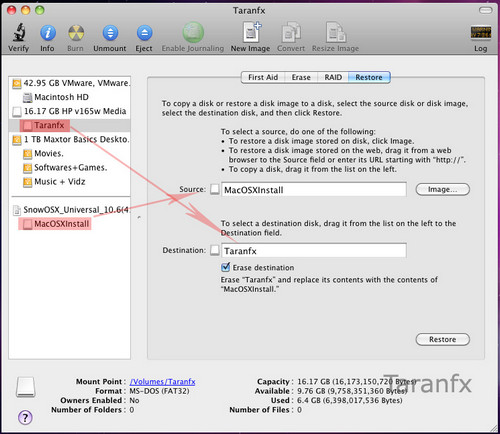
Task: Open the Log icon
Action: click(481, 33)
